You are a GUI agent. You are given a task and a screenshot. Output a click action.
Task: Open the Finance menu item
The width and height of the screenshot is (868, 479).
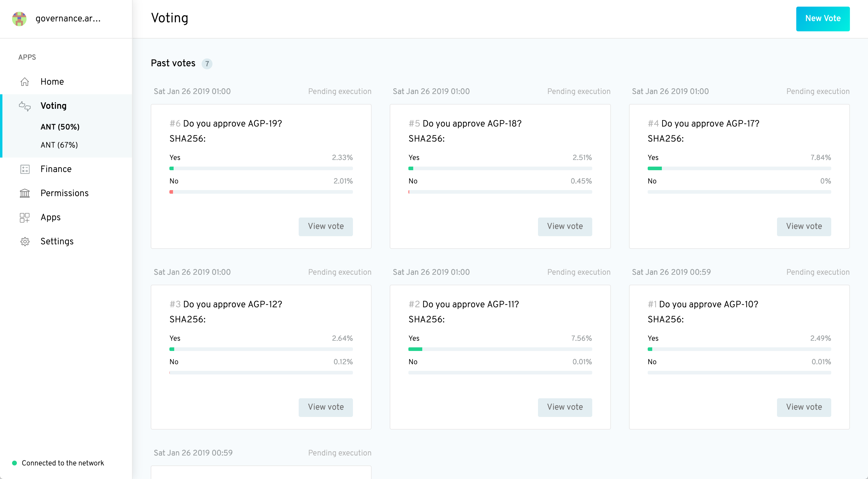click(56, 169)
